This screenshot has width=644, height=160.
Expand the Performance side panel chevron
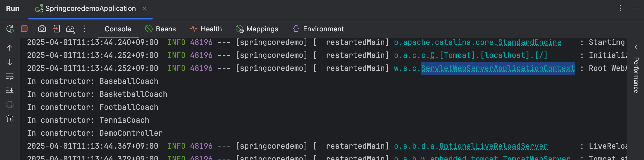point(636,47)
